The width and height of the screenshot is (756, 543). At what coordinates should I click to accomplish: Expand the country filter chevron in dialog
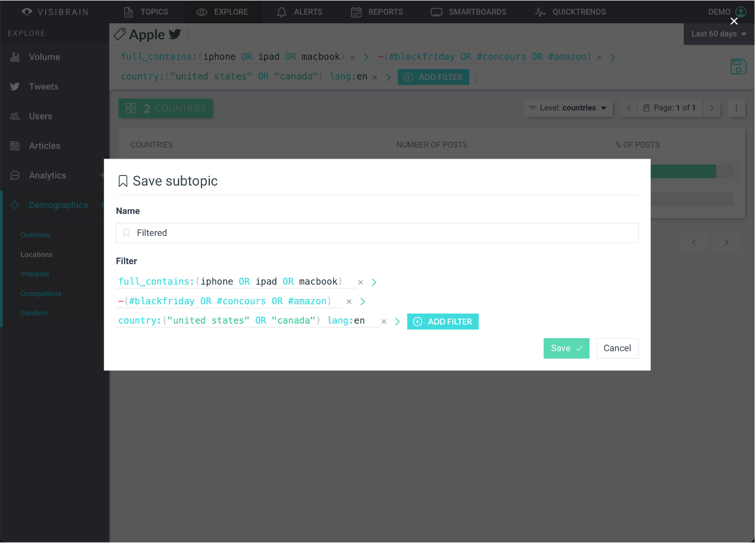tap(397, 322)
